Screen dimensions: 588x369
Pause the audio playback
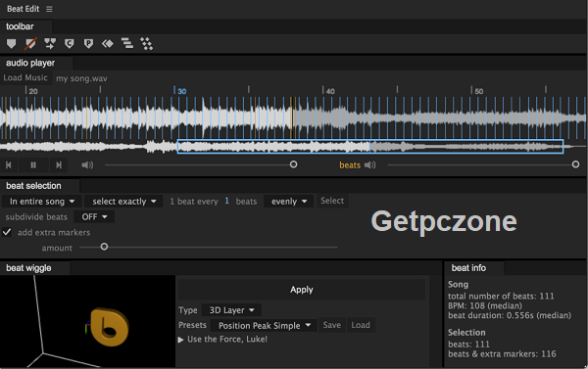33,164
